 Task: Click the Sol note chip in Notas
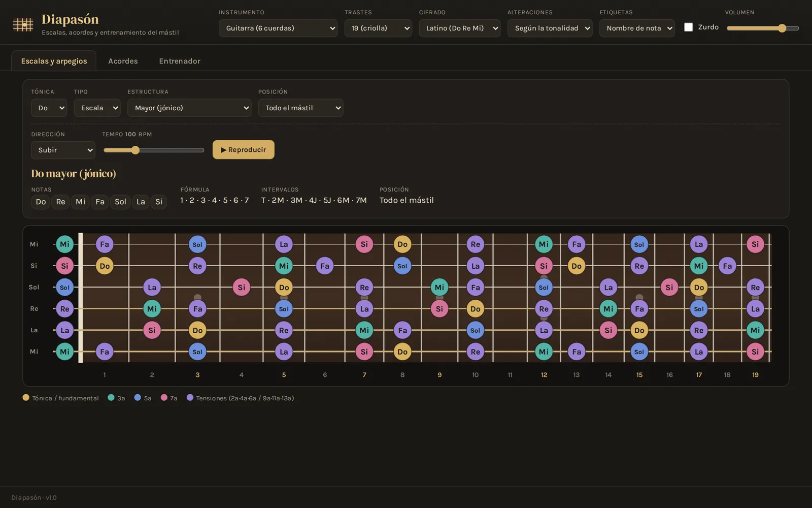click(120, 202)
